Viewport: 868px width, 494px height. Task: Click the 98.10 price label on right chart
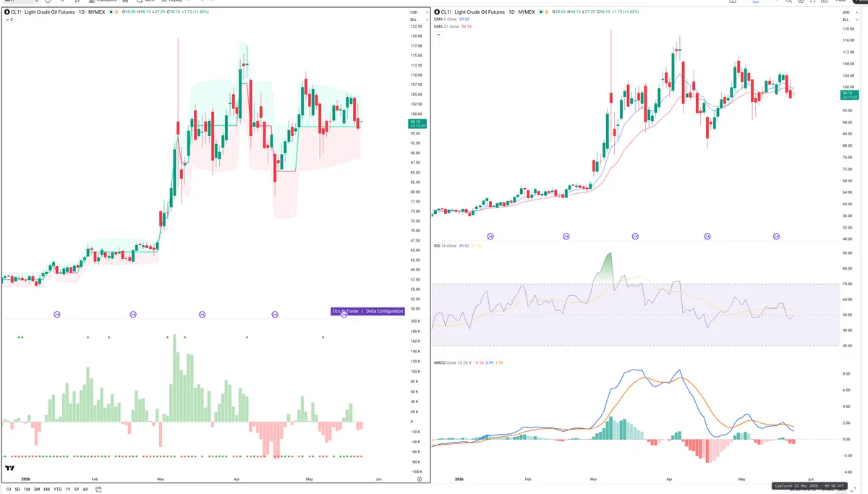[850, 95]
